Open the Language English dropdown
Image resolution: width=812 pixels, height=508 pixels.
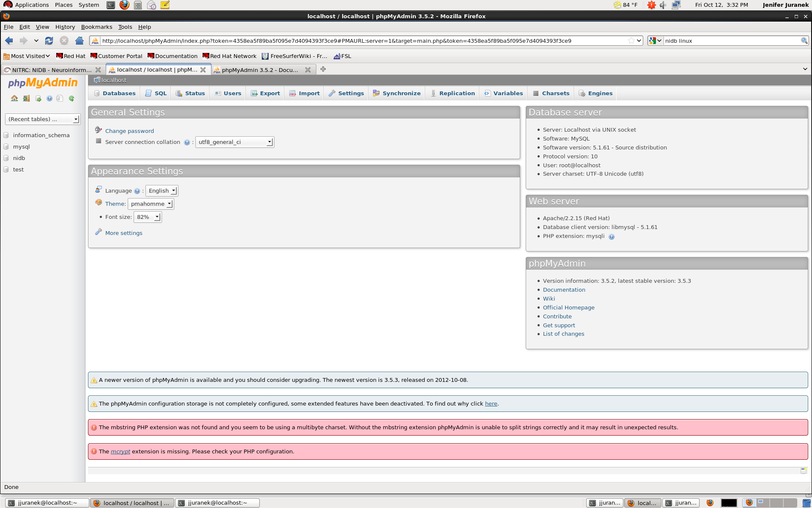pyautogui.click(x=162, y=191)
